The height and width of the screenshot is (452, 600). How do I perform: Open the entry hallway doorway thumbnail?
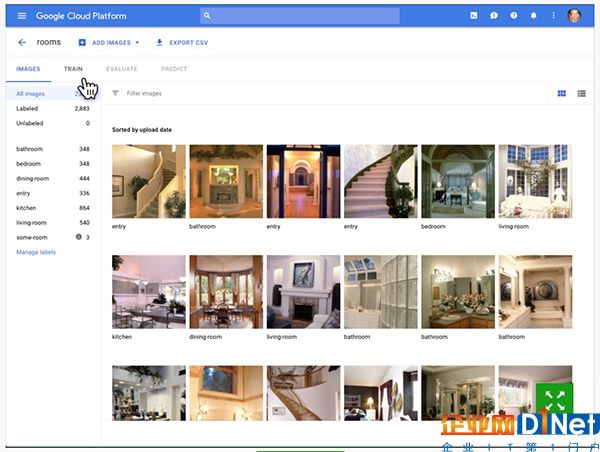tap(303, 181)
